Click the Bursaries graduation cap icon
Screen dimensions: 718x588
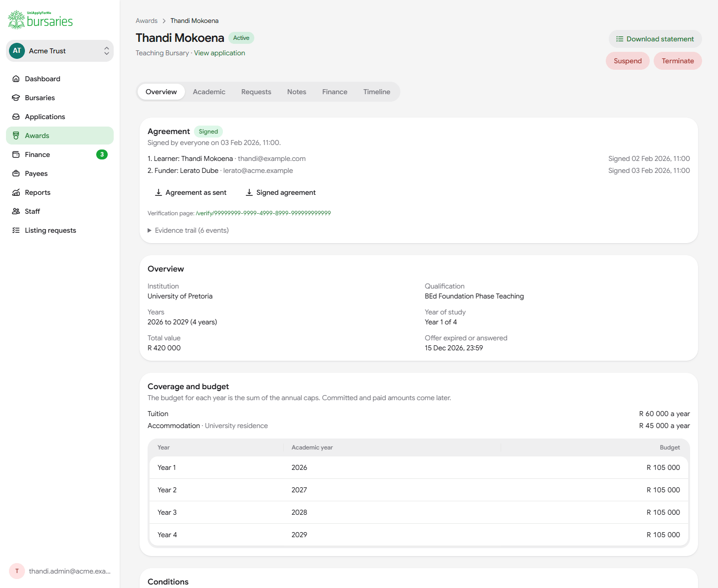point(16,98)
